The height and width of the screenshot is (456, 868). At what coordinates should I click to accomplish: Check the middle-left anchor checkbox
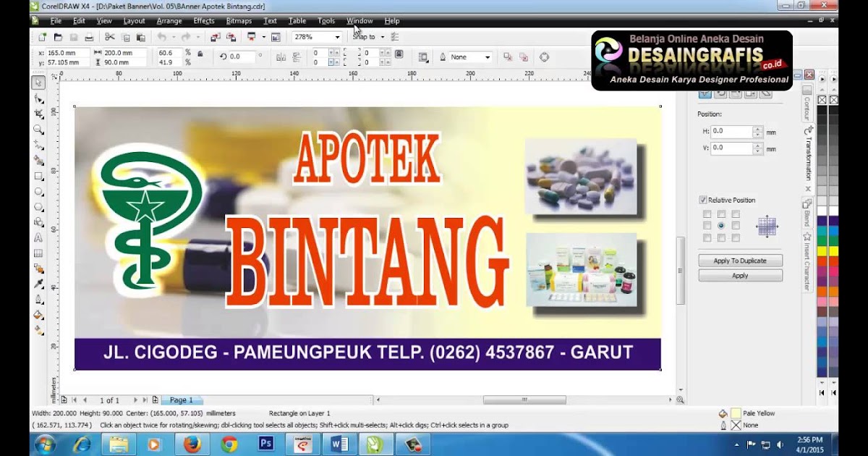(707, 226)
